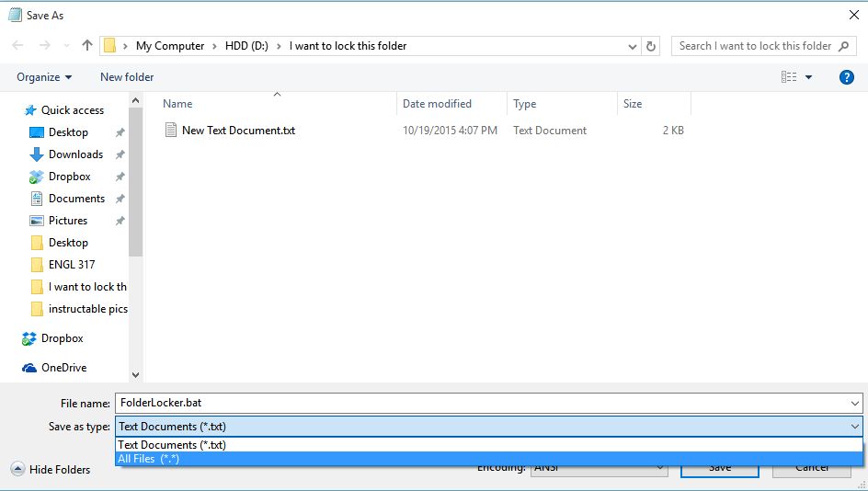This screenshot has height=491, width=868.
Task: Select HDD (D:) in the breadcrumb path
Action: pos(246,46)
